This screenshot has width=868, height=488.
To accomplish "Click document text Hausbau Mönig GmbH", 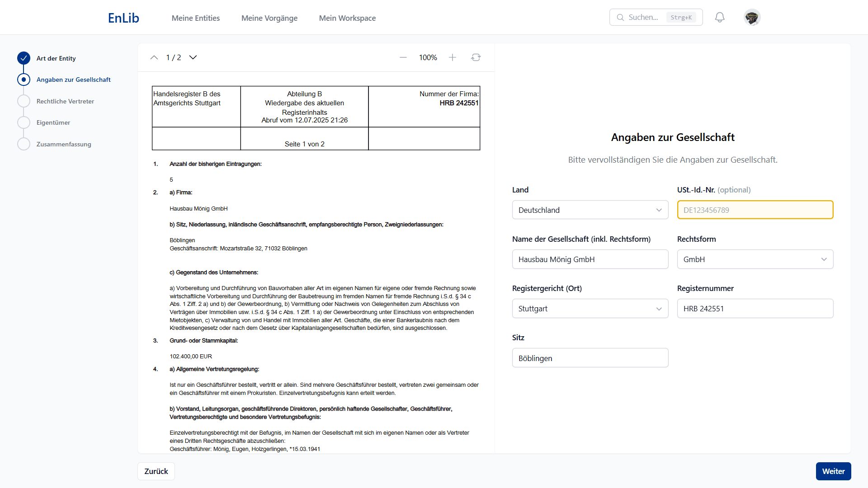I will pyautogui.click(x=198, y=209).
